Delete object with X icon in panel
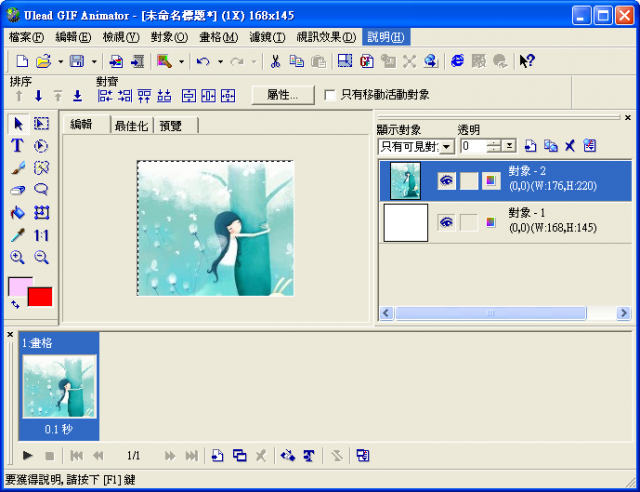 [570, 146]
